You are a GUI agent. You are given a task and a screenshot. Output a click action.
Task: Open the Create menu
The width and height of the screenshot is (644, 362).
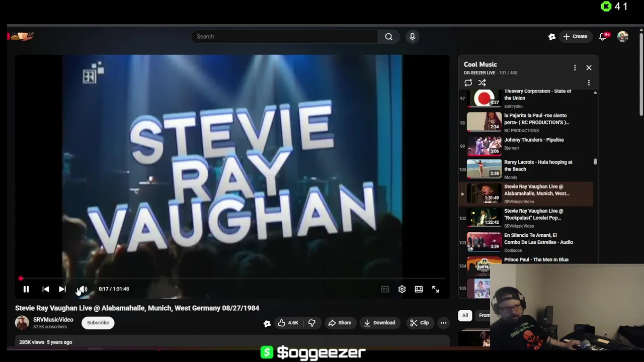click(x=575, y=36)
